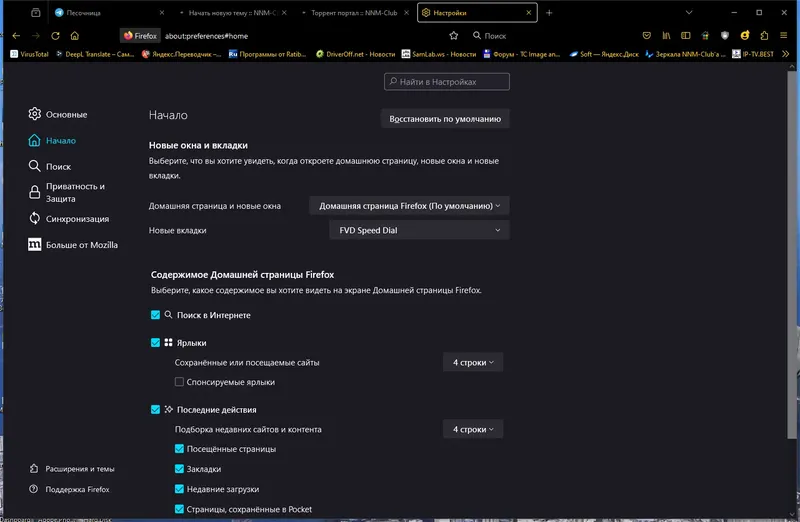Open the Домашняя страница и новые окна dropdown
800x522 pixels.
409,205
